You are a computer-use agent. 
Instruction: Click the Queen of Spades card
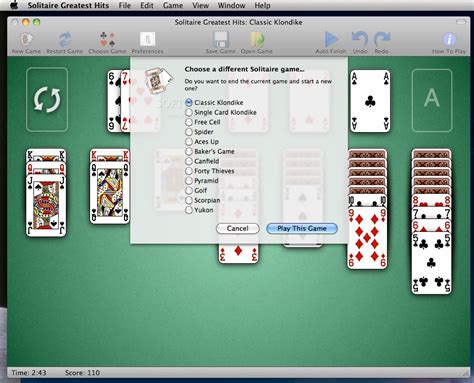(x=110, y=193)
